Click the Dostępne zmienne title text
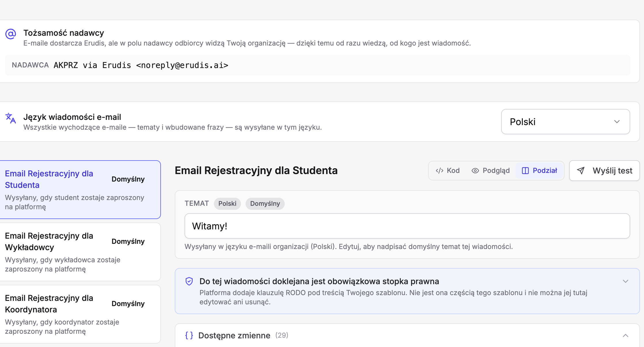644x347 pixels. pyautogui.click(x=234, y=335)
